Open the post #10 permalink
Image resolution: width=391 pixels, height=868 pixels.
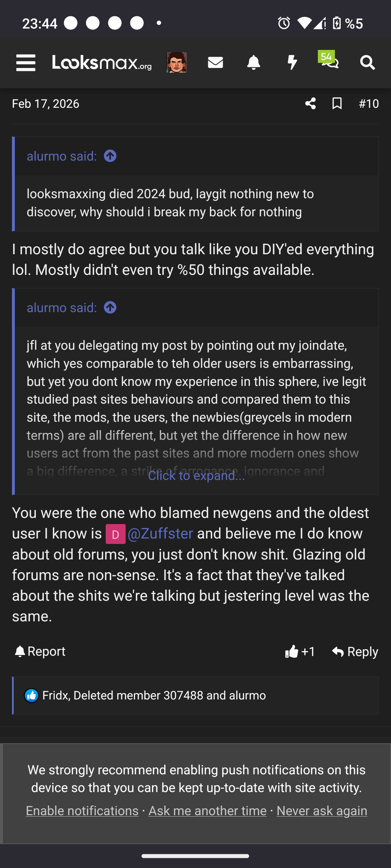coord(369,104)
